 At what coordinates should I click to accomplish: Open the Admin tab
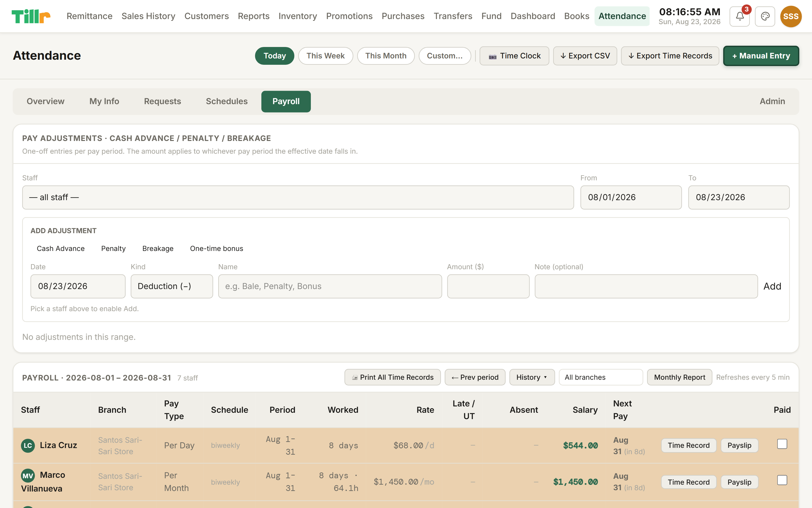[x=772, y=101]
